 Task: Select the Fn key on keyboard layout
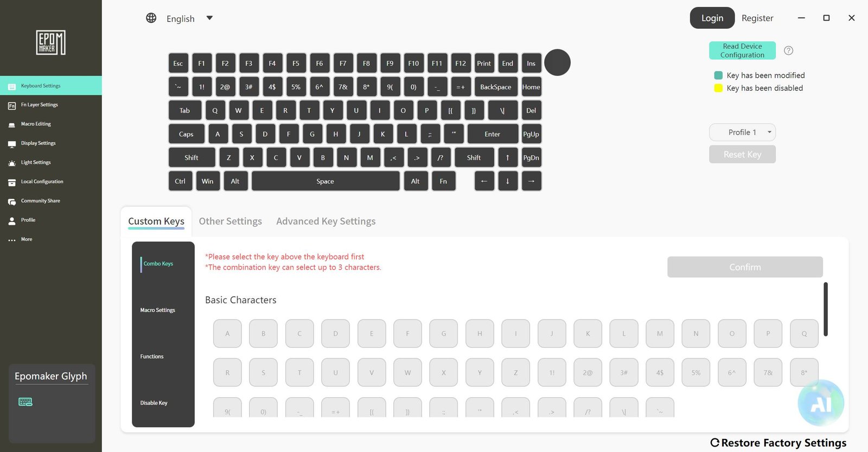[443, 181]
